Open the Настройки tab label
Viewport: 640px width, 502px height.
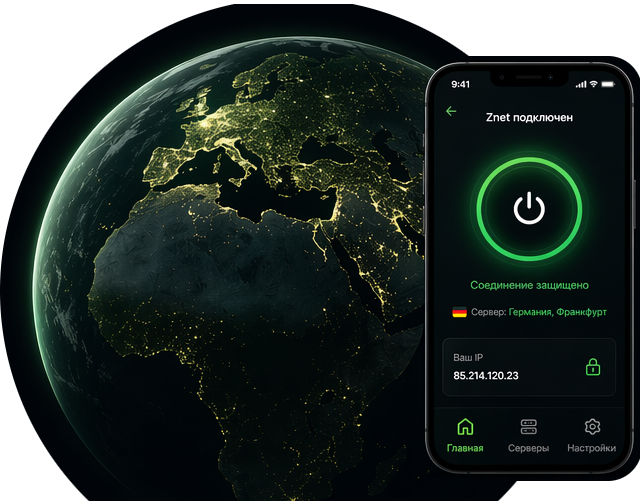click(591, 448)
